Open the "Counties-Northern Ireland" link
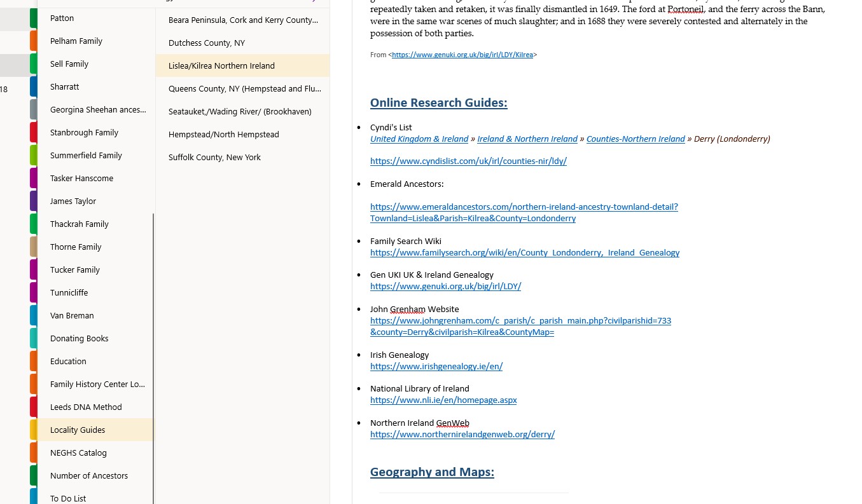Viewport: 862px width, 504px height. coord(635,139)
